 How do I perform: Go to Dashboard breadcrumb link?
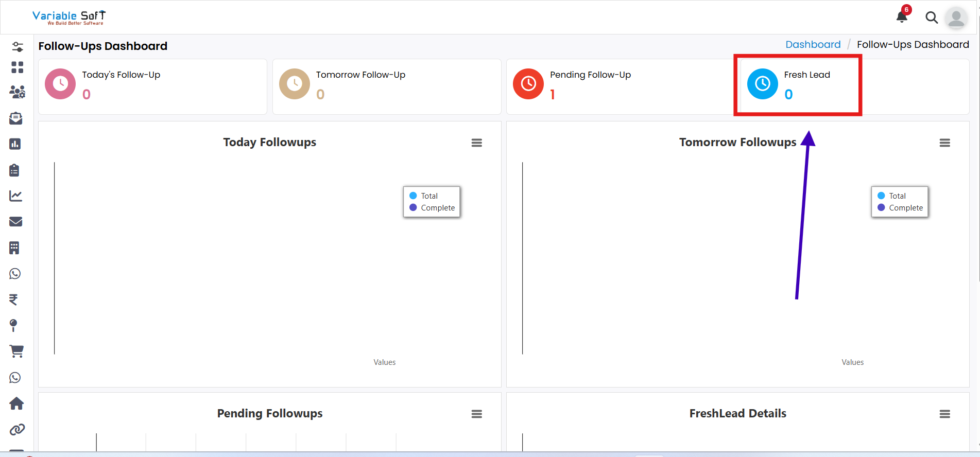point(813,45)
